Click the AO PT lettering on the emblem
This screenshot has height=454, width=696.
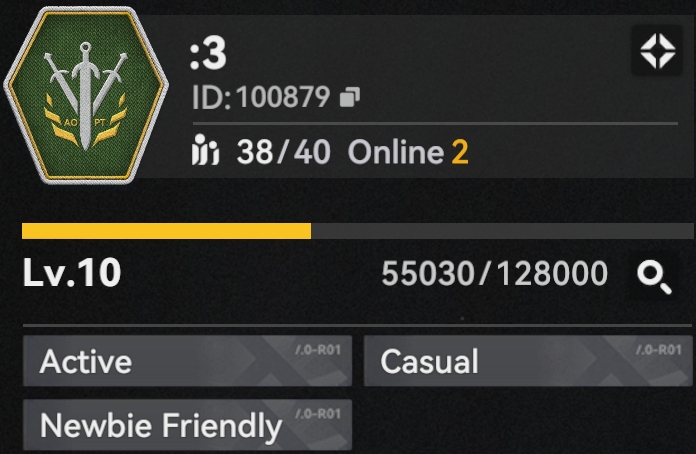[x=85, y=122]
